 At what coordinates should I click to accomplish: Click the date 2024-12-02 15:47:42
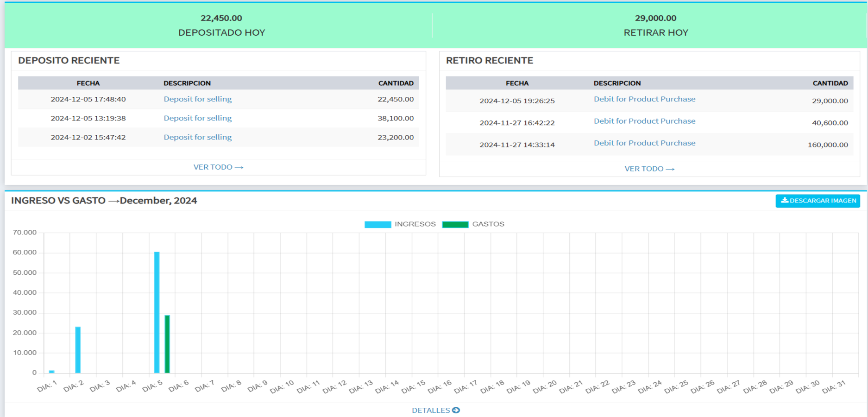pyautogui.click(x=88, y=137)
